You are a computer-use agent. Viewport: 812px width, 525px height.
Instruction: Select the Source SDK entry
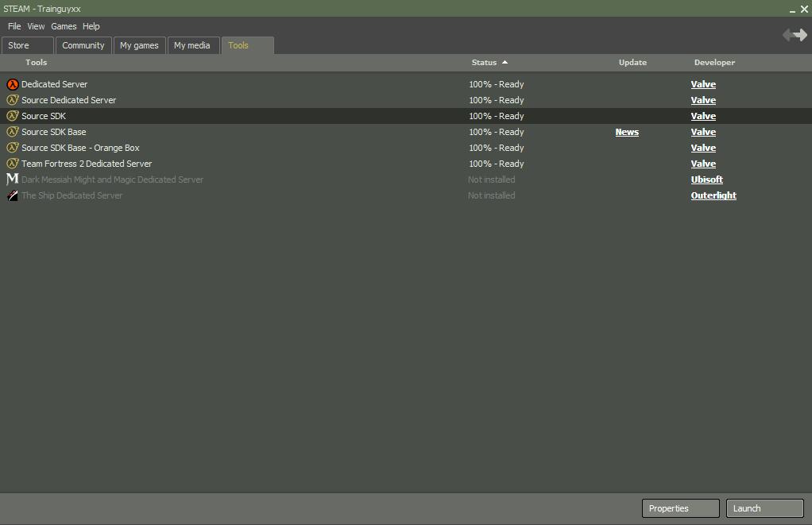44,116
